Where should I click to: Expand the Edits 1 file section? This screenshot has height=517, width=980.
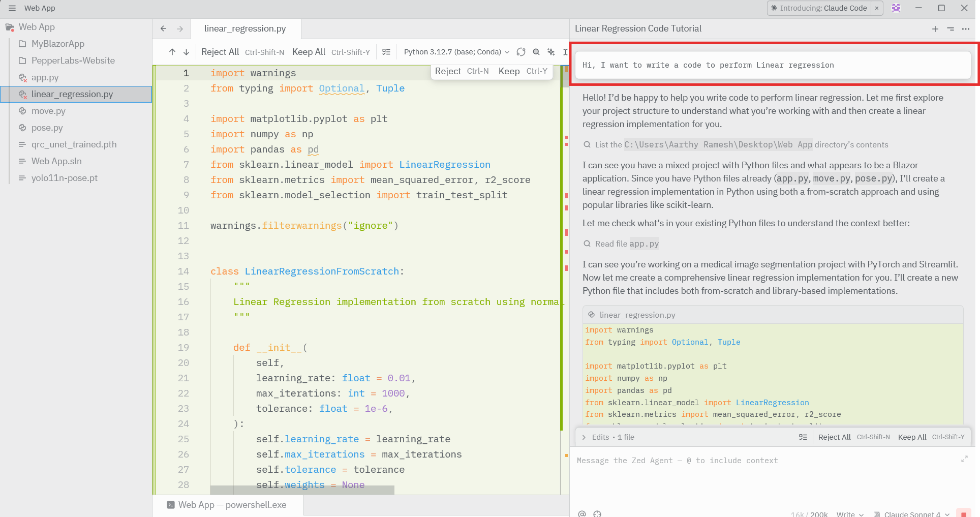(584, 437)
